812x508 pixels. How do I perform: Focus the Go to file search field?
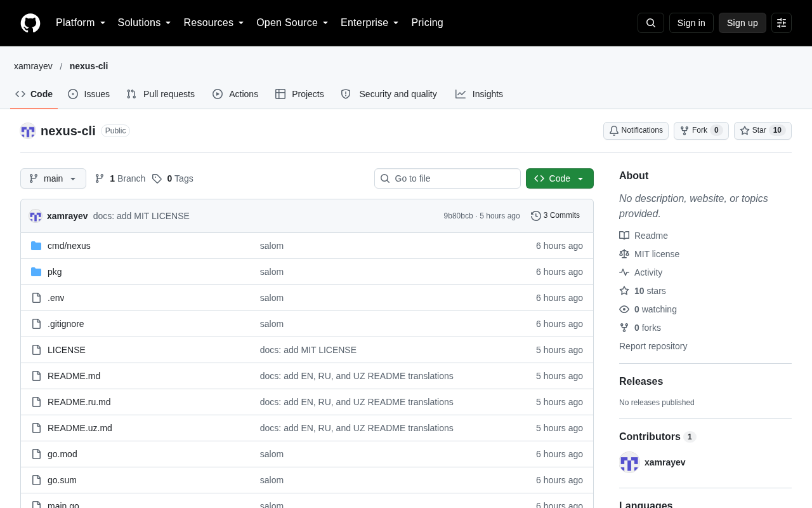447,178
